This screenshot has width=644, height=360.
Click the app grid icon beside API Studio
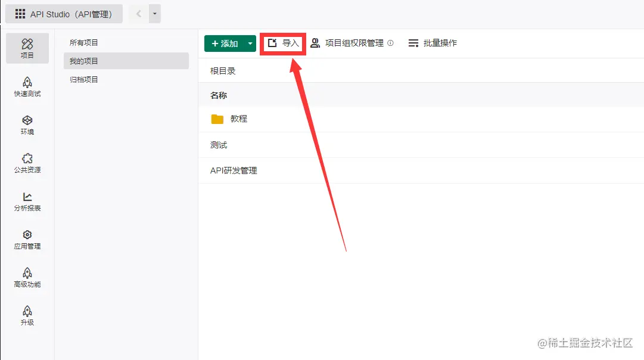20,14
